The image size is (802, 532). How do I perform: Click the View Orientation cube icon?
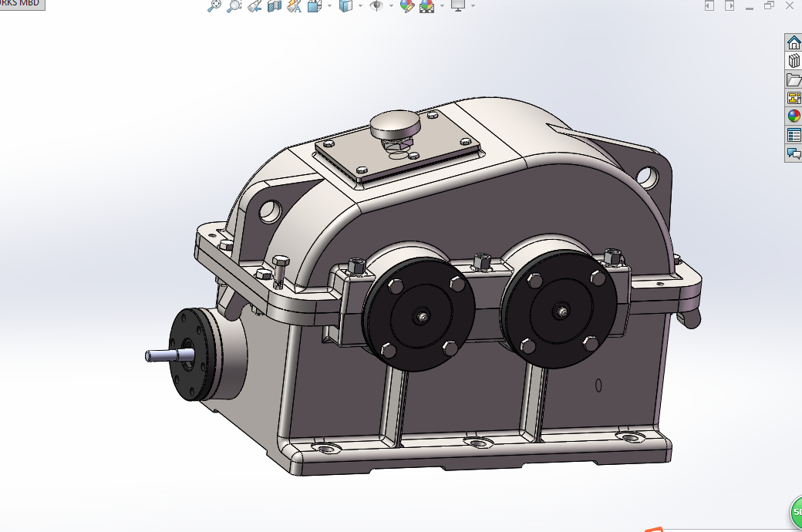[x=314, y=5]
